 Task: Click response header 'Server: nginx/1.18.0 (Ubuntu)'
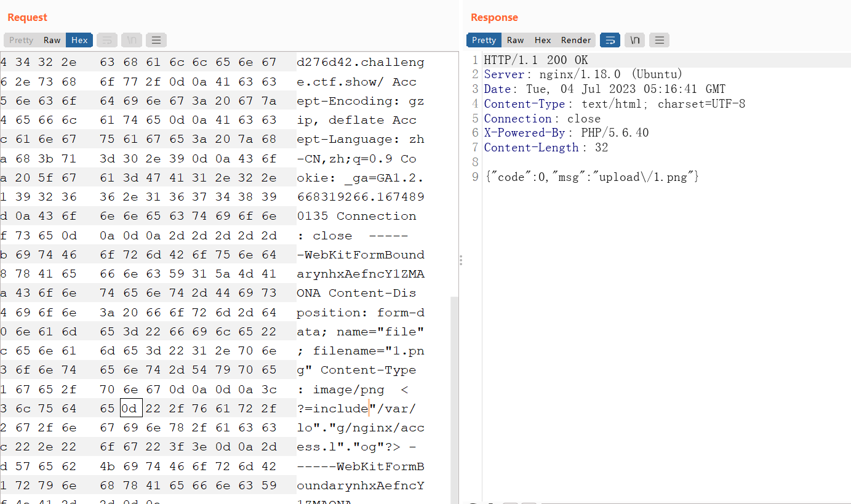(583, 74)
